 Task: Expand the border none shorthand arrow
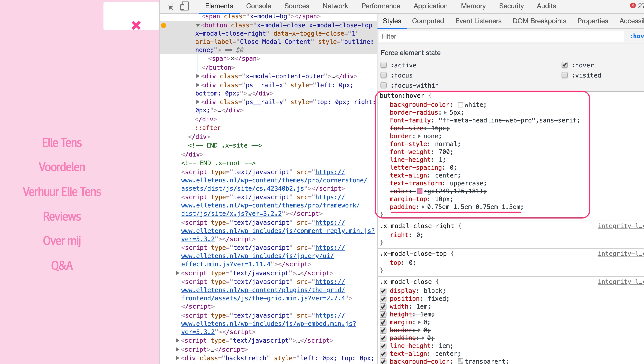coord(419,136)
